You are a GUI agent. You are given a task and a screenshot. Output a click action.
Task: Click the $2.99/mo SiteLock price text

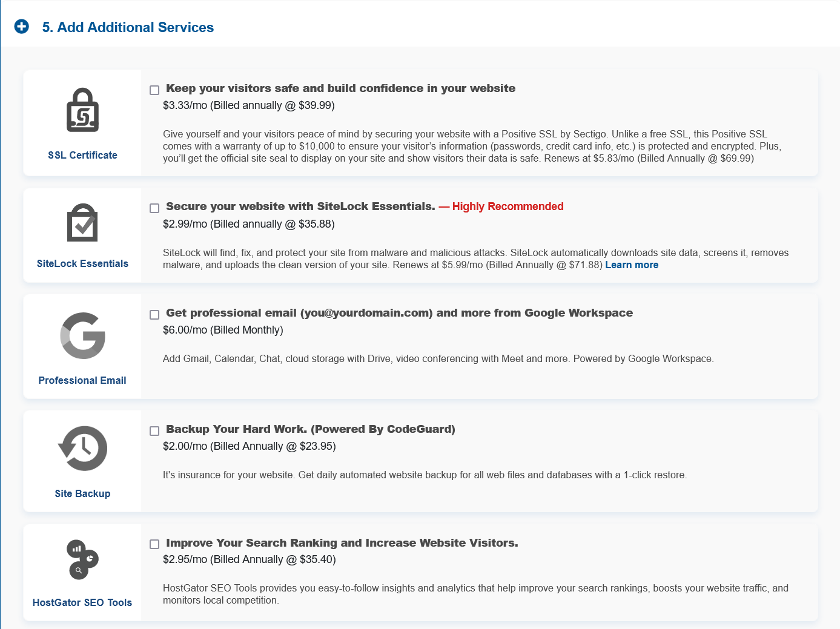[249, 224]
